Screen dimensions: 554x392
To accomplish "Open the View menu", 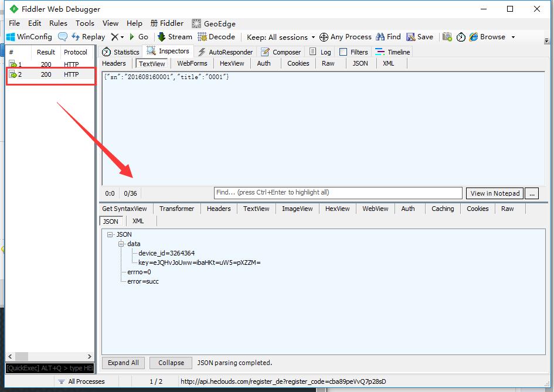I will [x=110, y=23].
